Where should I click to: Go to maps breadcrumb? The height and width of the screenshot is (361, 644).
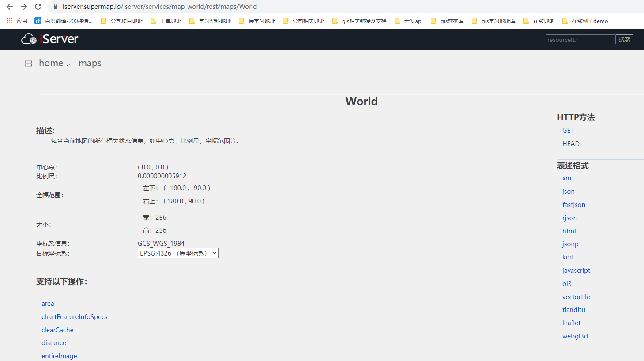[90, 63]
